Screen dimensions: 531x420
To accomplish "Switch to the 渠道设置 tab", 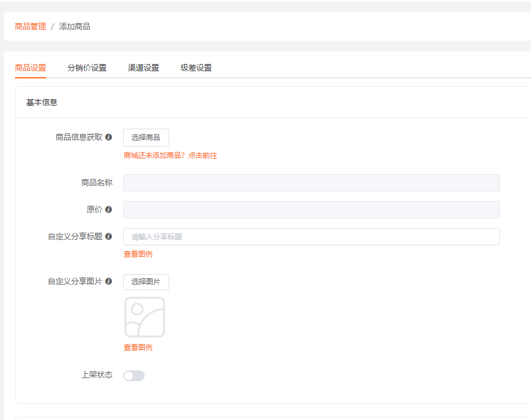I will coord(144,68).
